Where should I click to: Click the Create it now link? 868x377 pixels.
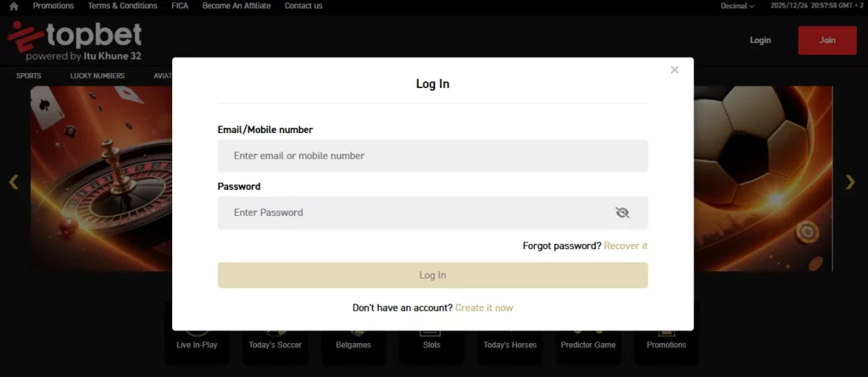[x=484, y=308]
